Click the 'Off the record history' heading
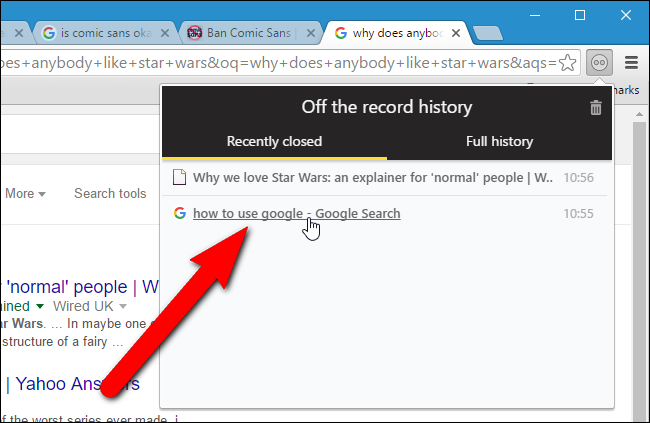Viewport: 650px width, 423px height. [x=386, y=107]
